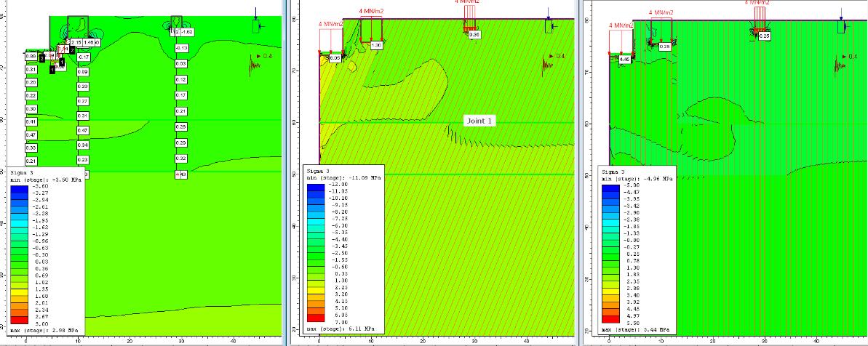Click the 0.34 query value in left pane
This screenshot has width=868, height=346.
point(83,145)
